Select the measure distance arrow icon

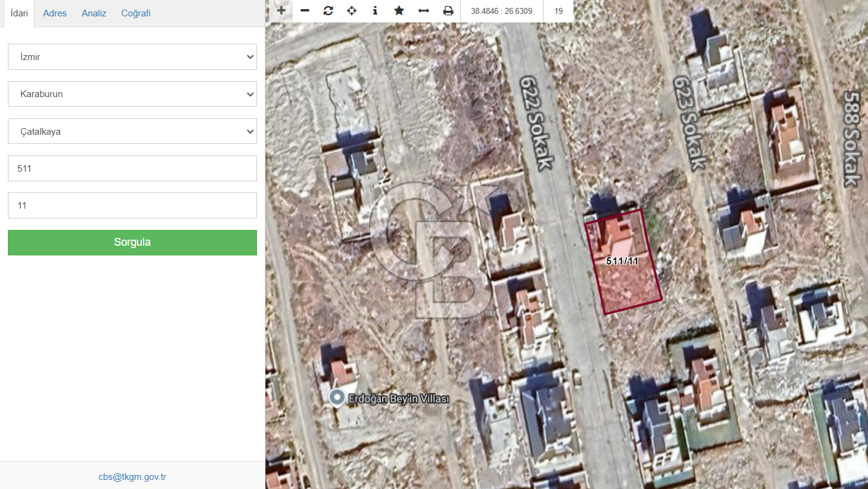coord(424,11)
